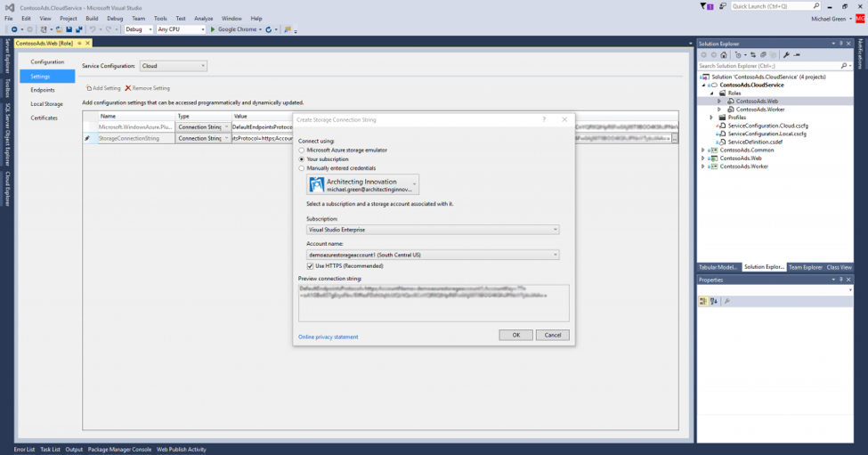This screenshot has height=455, width=868.
Task: Open Service Configuration Cloud dropdown
Action: [x=174, y=66]
